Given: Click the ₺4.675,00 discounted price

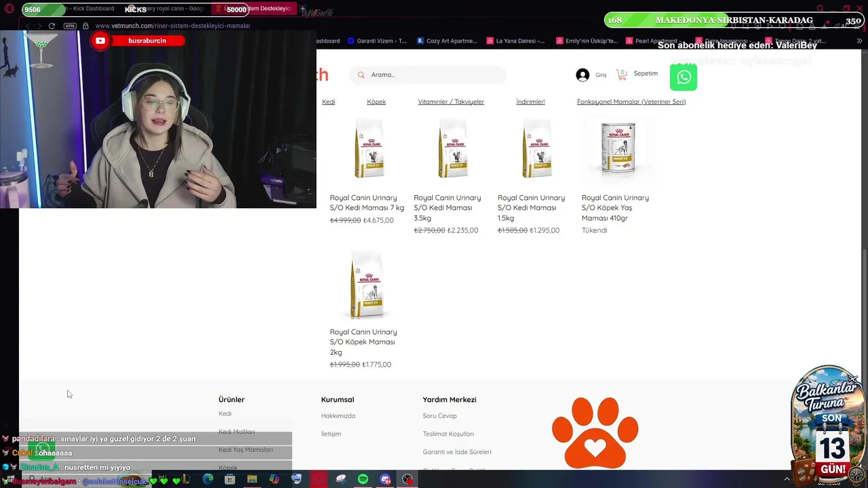Looking at the screenshot, I should pos(378,220).
